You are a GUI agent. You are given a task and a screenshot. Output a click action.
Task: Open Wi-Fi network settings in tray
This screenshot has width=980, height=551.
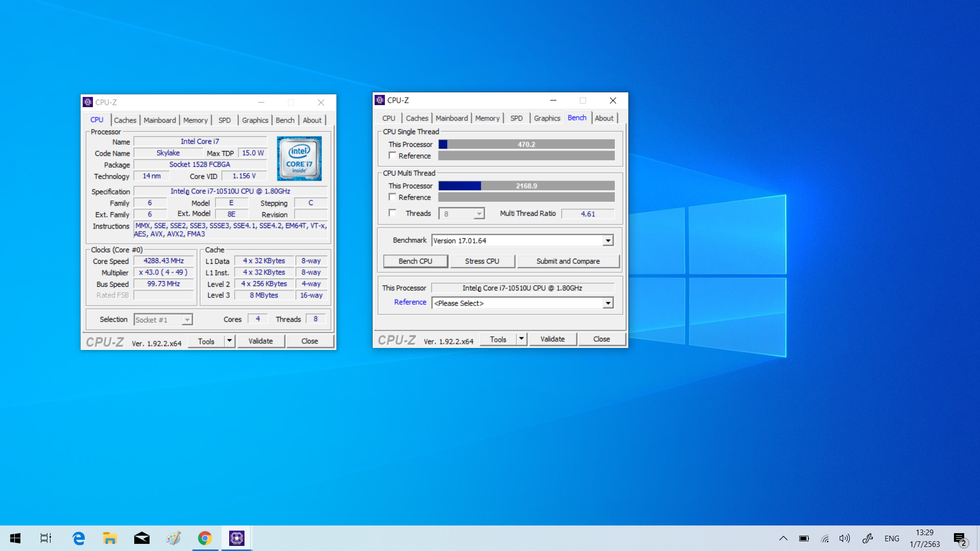tap(825, 538)
